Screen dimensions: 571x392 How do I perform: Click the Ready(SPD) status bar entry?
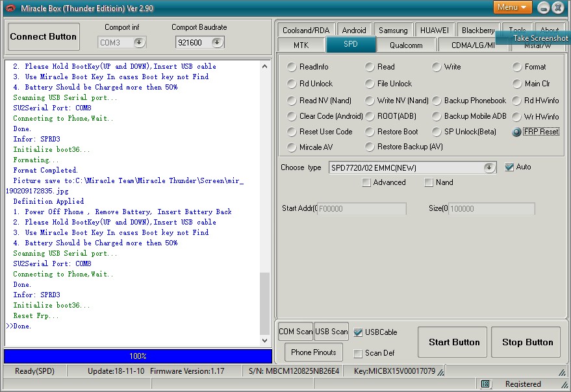click(x=34, y=371)
